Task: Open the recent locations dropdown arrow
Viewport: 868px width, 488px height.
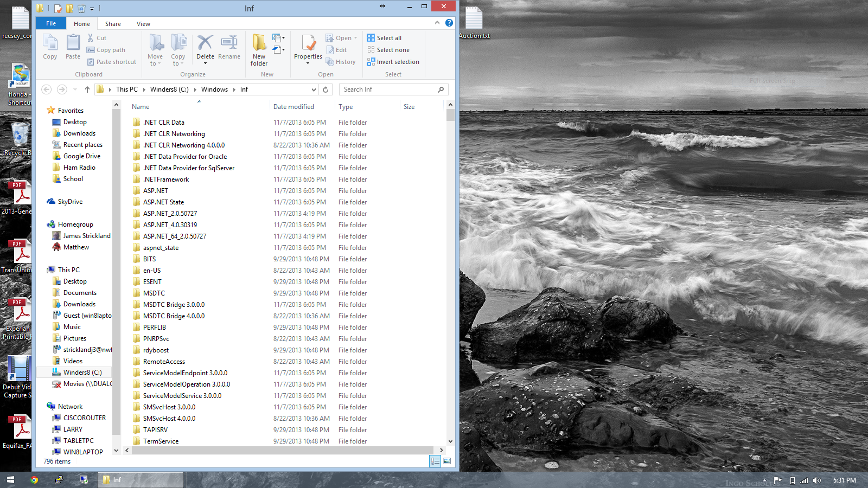Action: pyautogui.click(x=75, y=89)
